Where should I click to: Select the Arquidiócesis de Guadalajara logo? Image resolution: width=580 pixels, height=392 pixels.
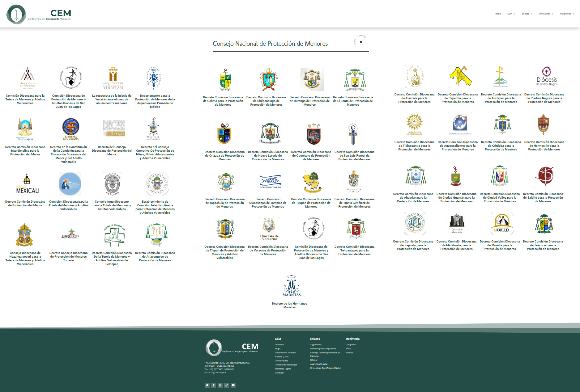pos(25,129)
